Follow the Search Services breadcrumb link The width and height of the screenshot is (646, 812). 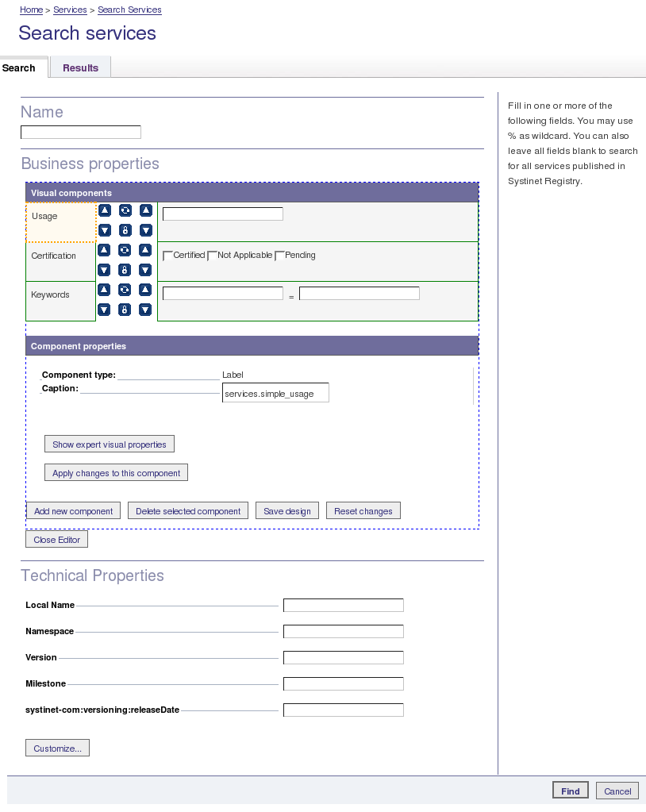pos(129,10)
